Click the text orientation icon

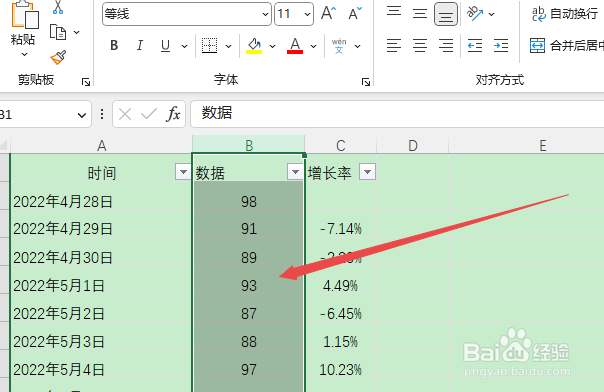475,13
